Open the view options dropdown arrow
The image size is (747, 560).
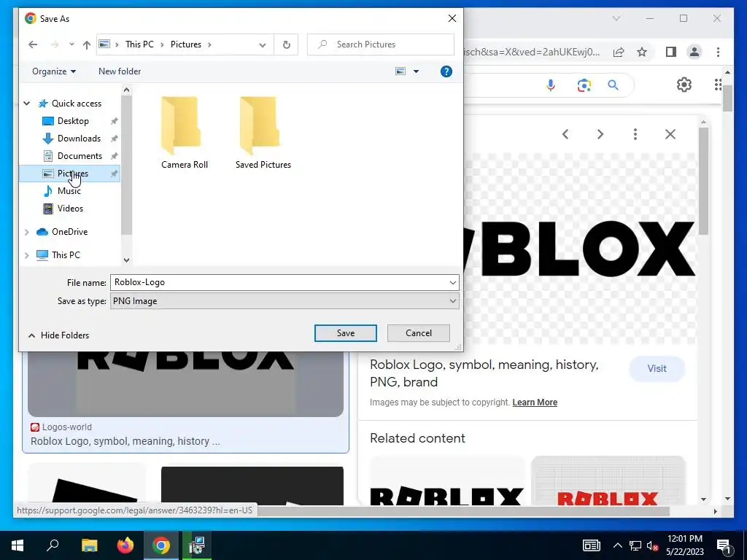click(416, 71)
